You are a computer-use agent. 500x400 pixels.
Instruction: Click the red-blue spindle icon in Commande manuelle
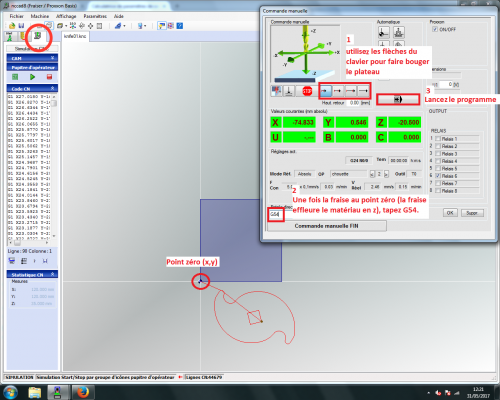click(x=276, y=91)
